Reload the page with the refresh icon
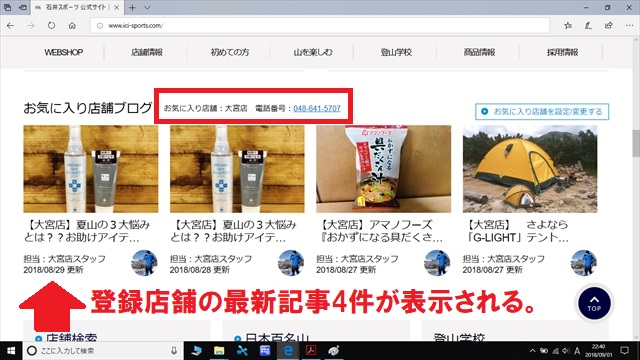Viewport: 640px width, 360px height. 51,25
